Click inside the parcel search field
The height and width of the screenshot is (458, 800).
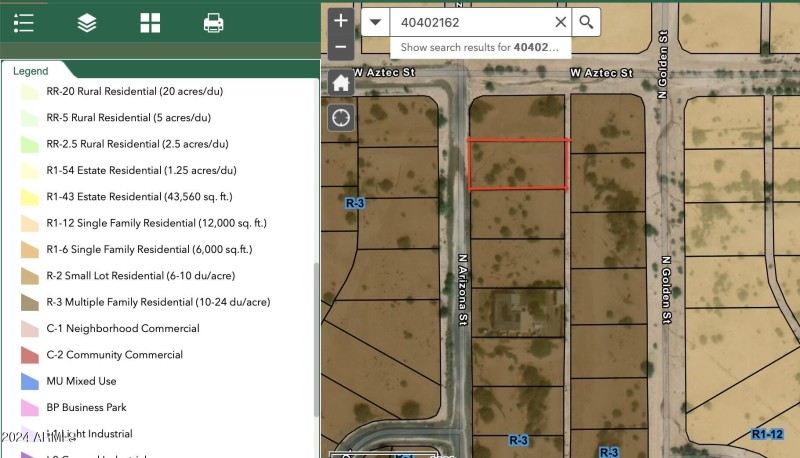[x=468, y=22]
